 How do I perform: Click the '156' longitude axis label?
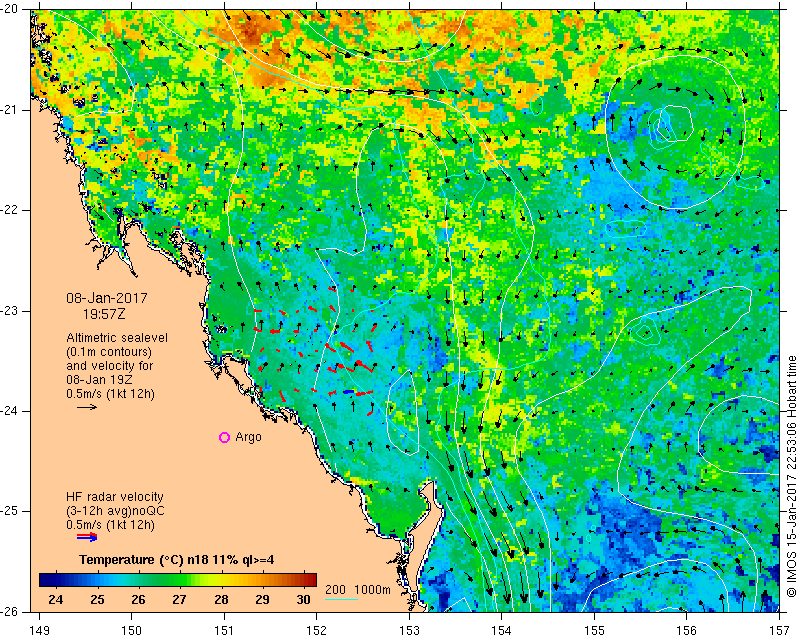click(x=687, y=631)
